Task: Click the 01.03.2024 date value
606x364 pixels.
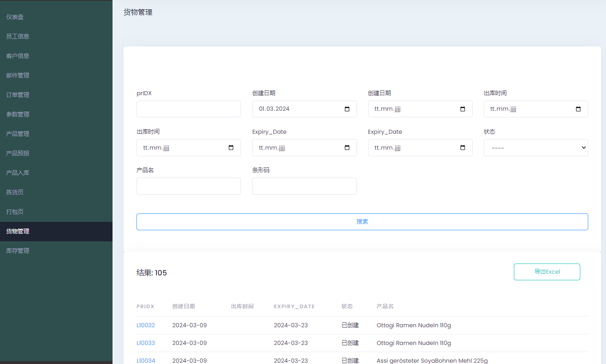Action: [x=274, y=109]
